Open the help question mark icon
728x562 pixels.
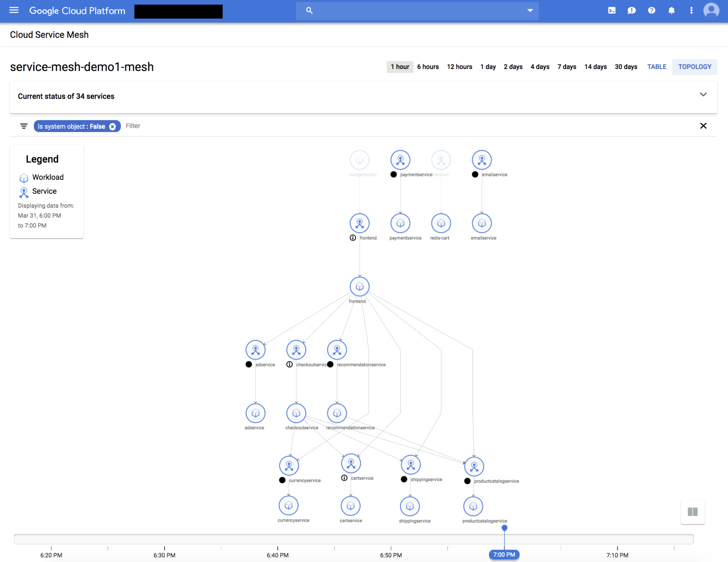pos(651,11)
